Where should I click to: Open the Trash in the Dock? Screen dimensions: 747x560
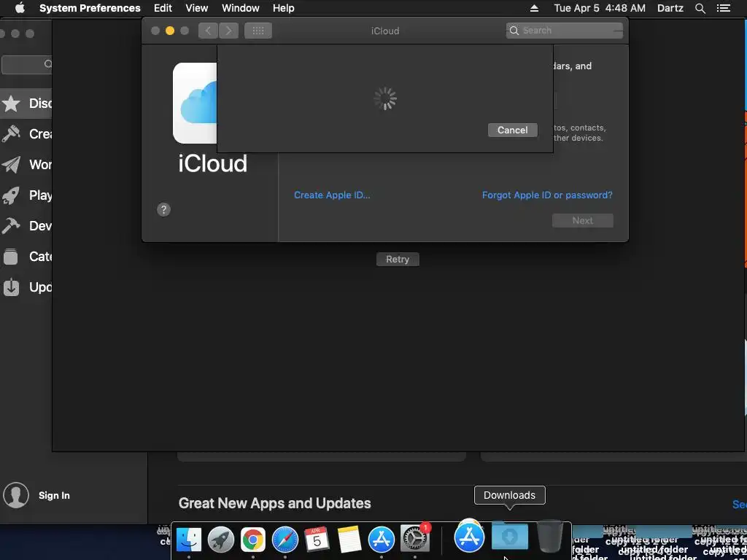(x=550, y=536)
